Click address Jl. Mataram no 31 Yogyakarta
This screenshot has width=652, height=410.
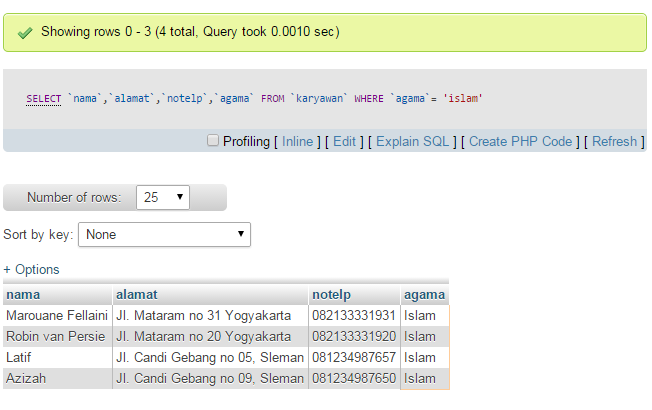pyautogui.click(x=210, y=316)
